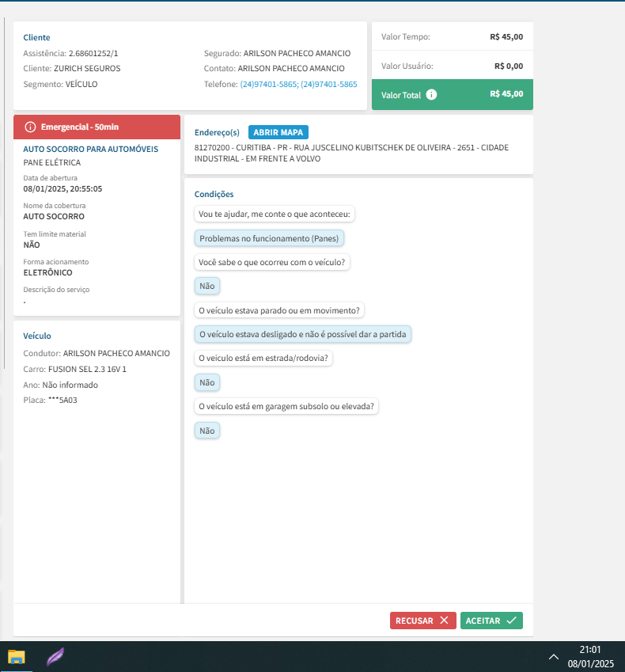Select 'Não' under the garagem subsolo question
The image size is (625, 672).
pyautogui.click(x=207, y=431)
